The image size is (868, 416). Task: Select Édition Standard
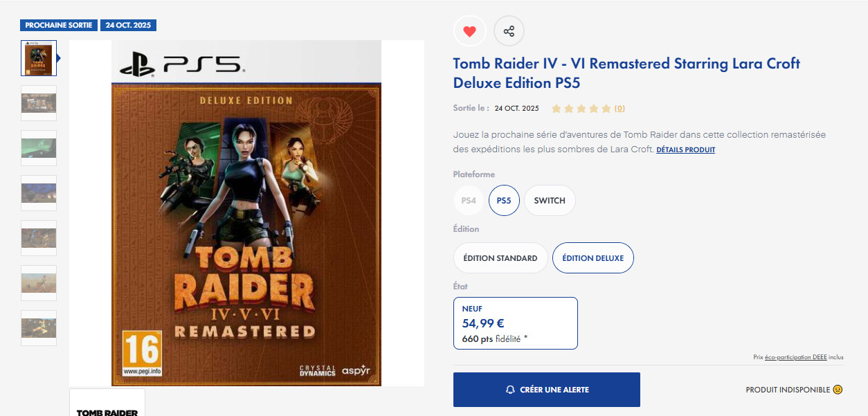pos(500,258)
